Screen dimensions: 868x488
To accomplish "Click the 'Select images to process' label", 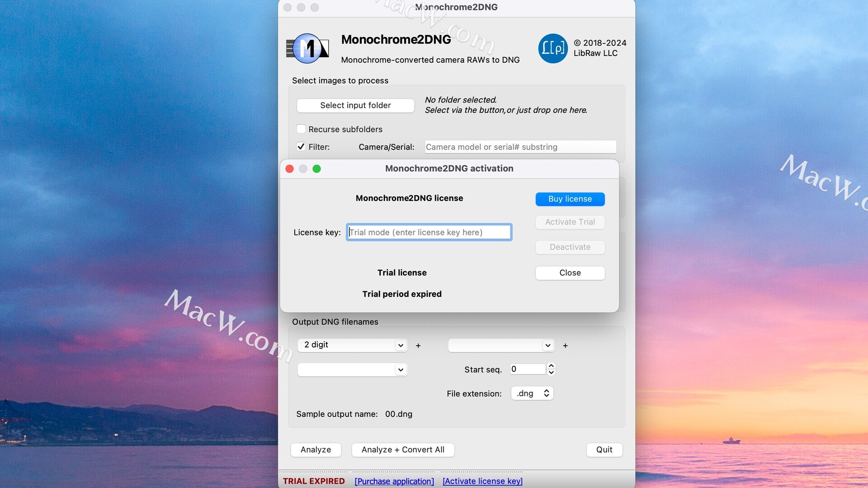I will point(340,81).
